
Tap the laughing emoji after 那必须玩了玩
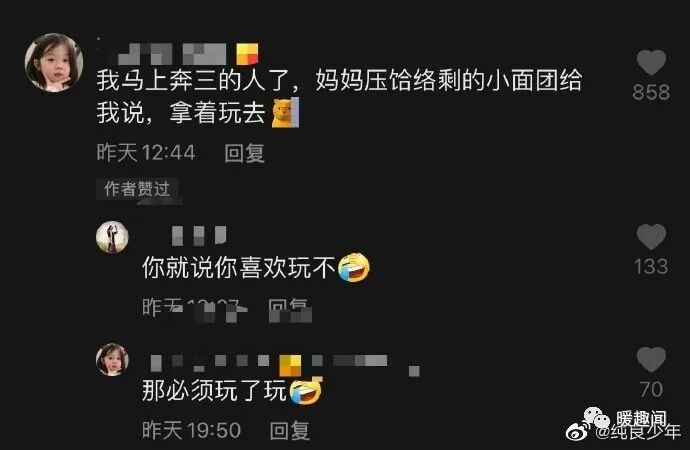[306, 391]
